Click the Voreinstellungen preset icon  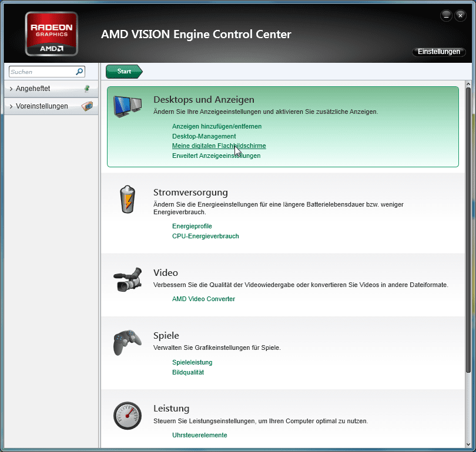point(87,106)
